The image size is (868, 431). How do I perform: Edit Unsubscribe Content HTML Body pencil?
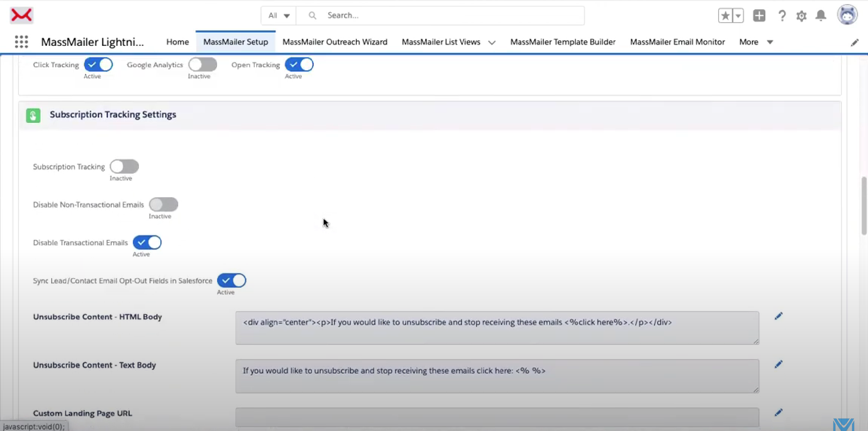tap(778, 316)
